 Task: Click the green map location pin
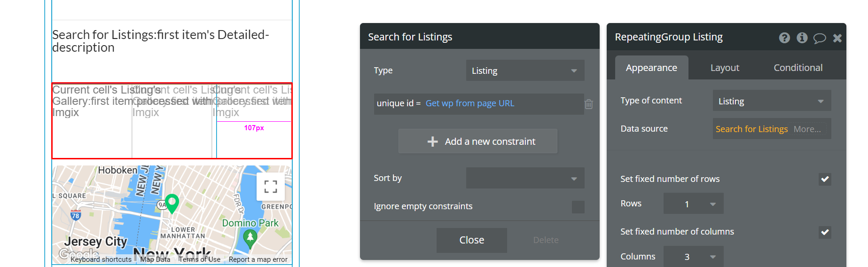point(172,203)
